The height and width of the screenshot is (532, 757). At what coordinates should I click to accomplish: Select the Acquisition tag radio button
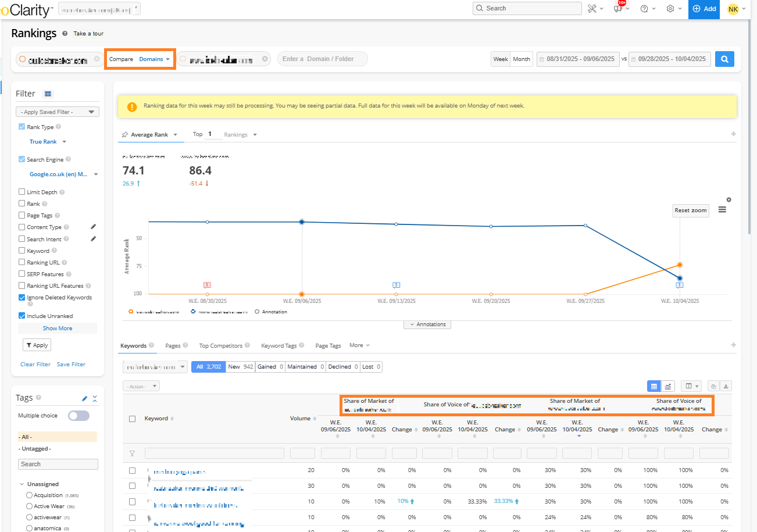point(29,495)
